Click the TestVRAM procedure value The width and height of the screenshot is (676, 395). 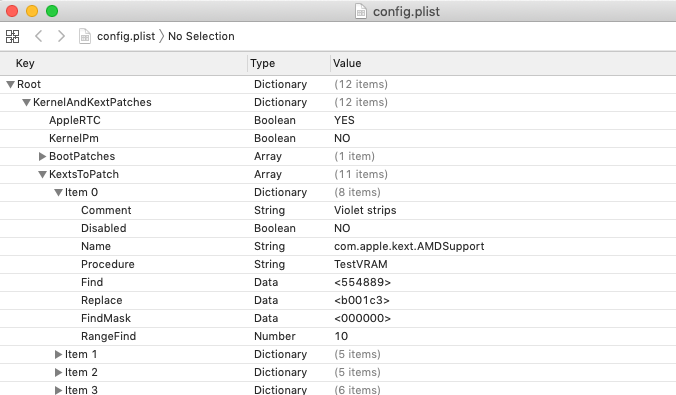point(360,264)
